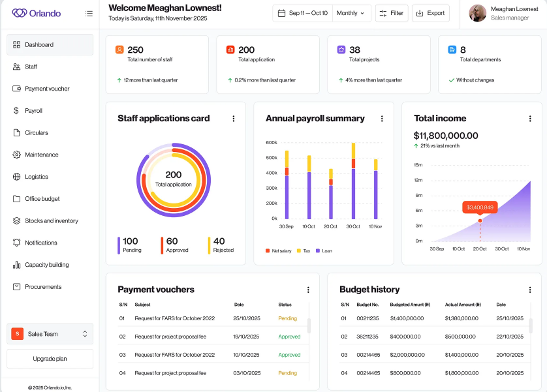Open the Dashboard menu item
Viewport: 547px width, 392px height.
click(x=50, y=44)
